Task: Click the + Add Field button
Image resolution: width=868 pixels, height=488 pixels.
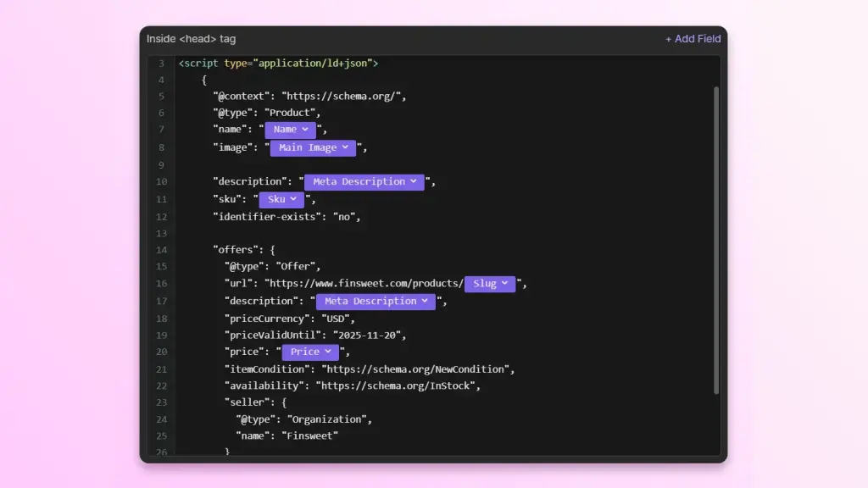Action: 693,38
